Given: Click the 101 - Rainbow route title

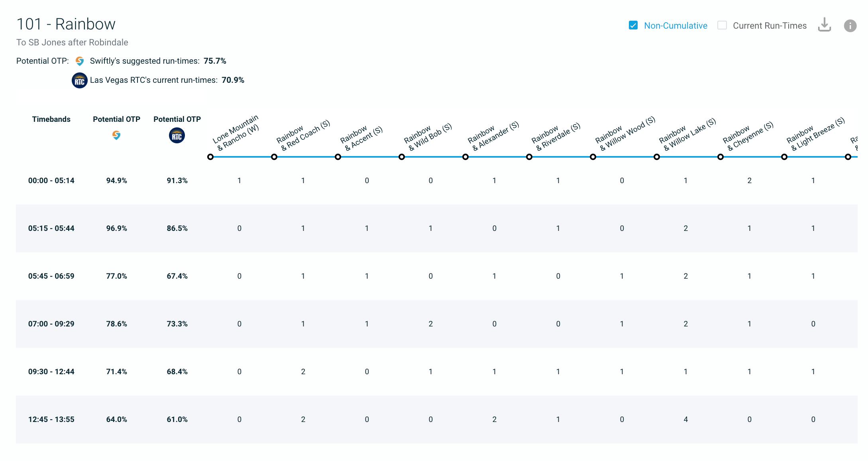Looking at the screenshot, I should [66, 24].
